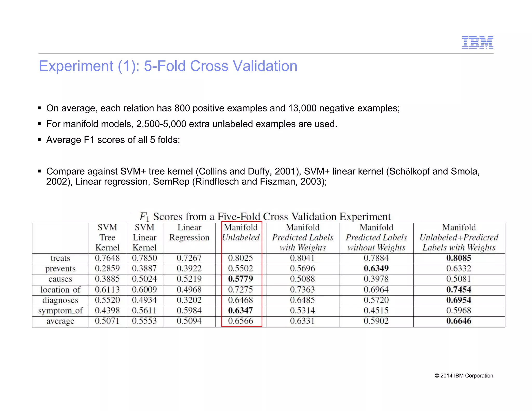Click the bold value 0.7454
The image size is (532, 411).
point(459,289)
